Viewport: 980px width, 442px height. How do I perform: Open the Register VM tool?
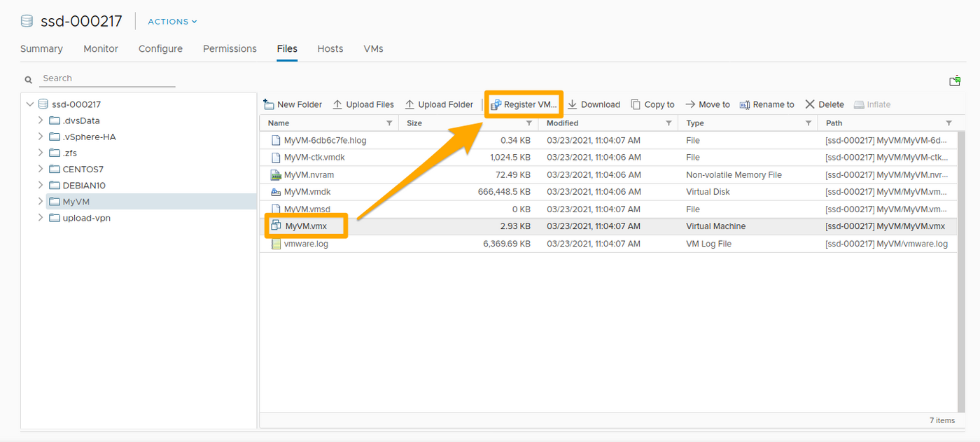click(523, 104)
